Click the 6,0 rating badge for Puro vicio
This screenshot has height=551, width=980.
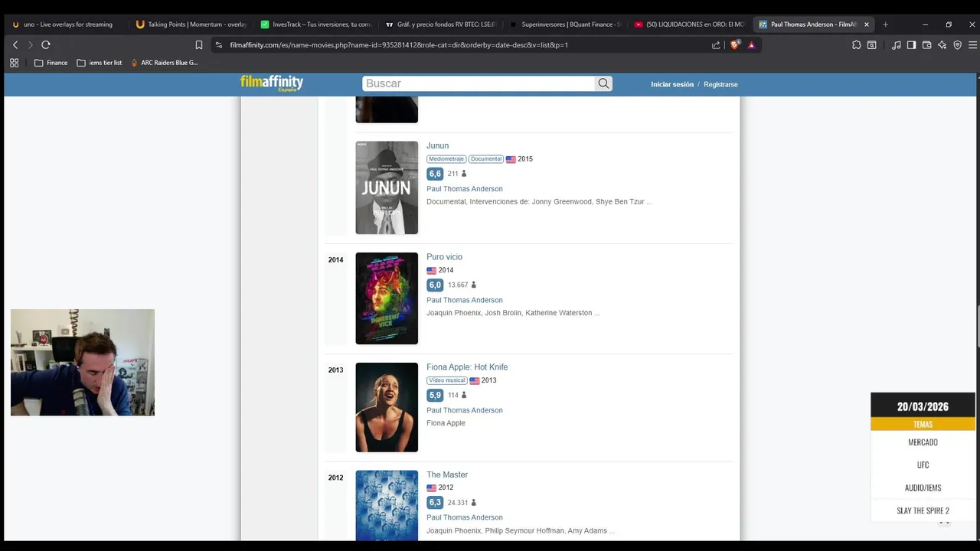(x=435, y=285)
